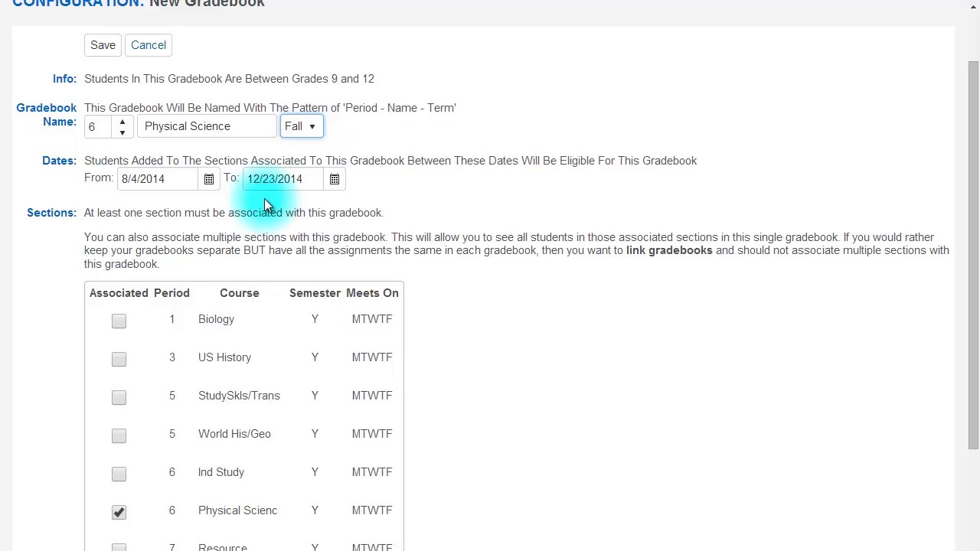Open the To date calendar picker
The image size is (980, 551).
[x=335, y=179]
